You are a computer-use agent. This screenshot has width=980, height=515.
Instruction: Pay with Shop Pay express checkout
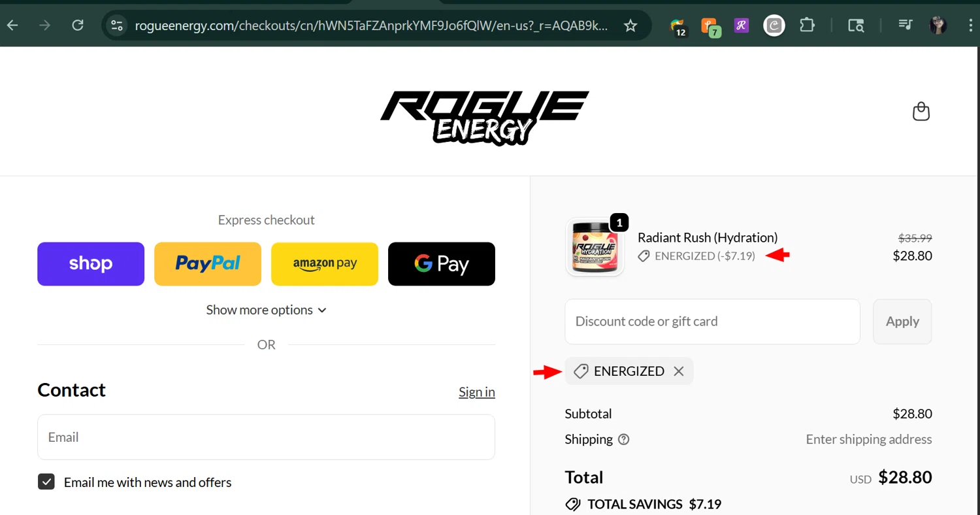tap(91, 264)
